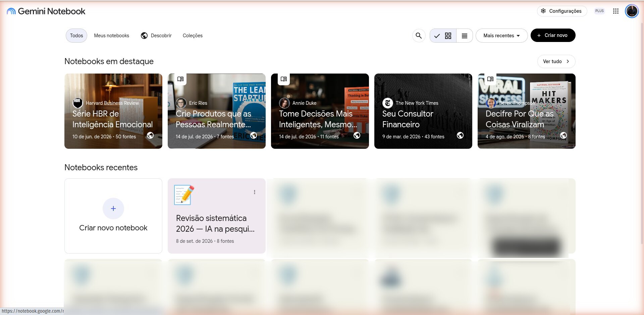Select the Todos tab
644x315 pixels.
pyautogui.click(x=76, y=36)
